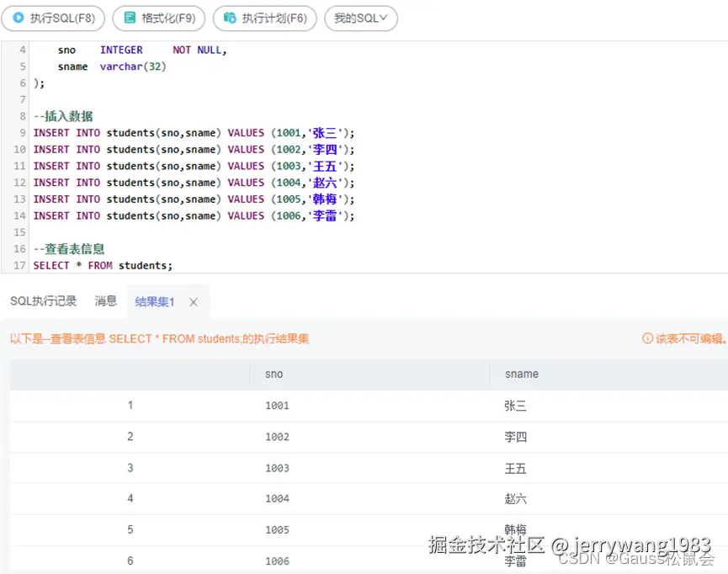Click the 格式化(F9) format button
This screenshot has width=728, height=574.
159,19
